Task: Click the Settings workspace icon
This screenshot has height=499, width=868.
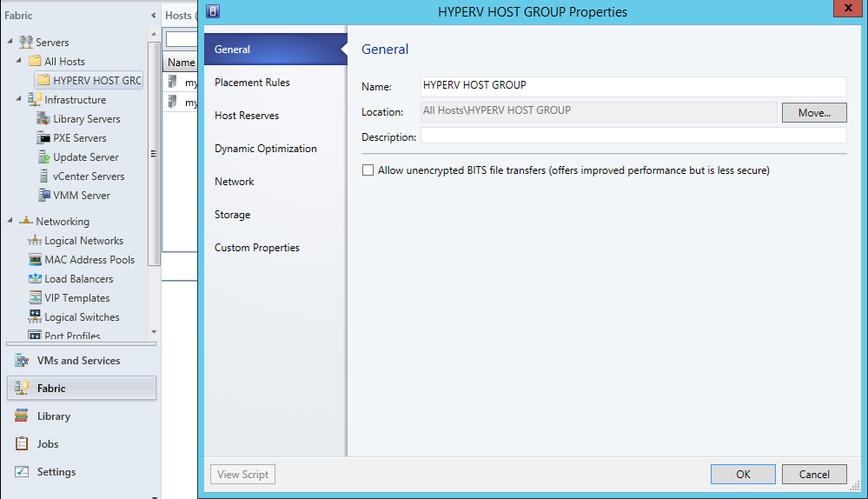Action: coord(22,471)
